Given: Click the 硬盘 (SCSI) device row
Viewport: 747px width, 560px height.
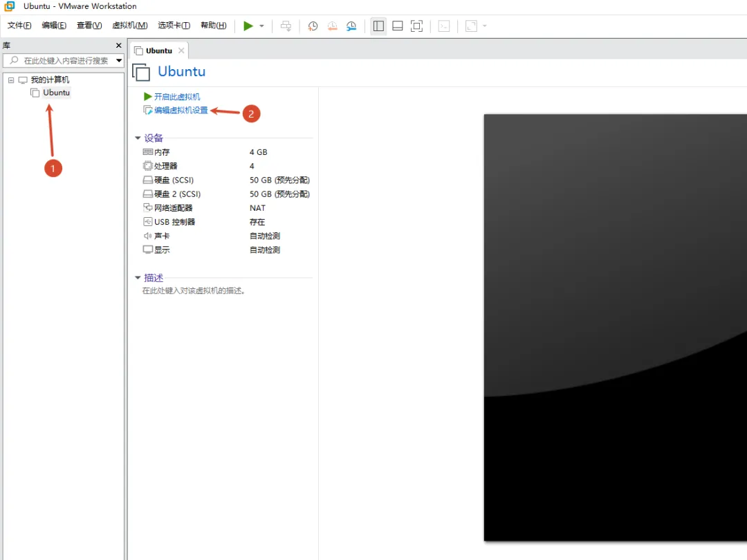Looking at the screenshot, I should [x=227, y=180].
